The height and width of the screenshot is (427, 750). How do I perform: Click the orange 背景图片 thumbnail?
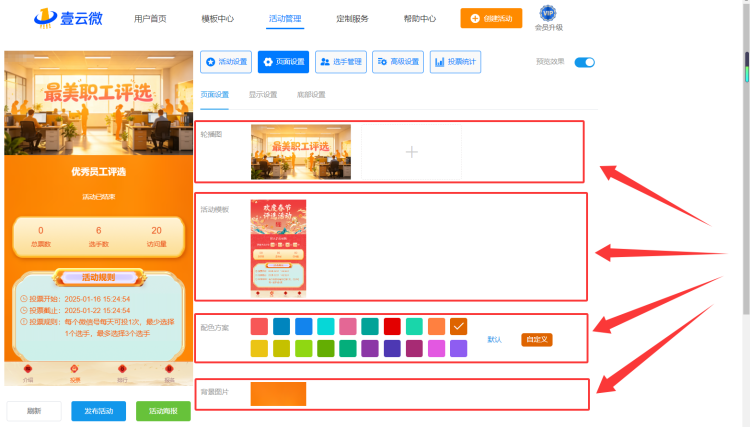(x=278, y=394)
